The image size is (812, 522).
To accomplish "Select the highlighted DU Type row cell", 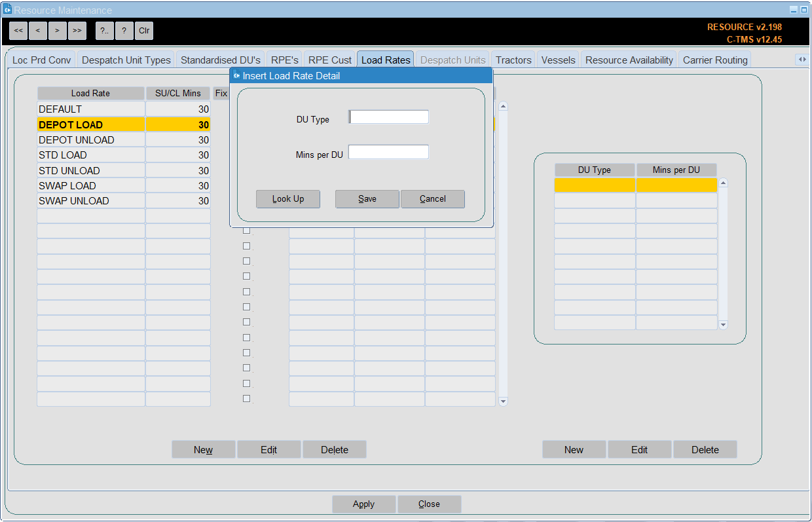I will 595,185.
